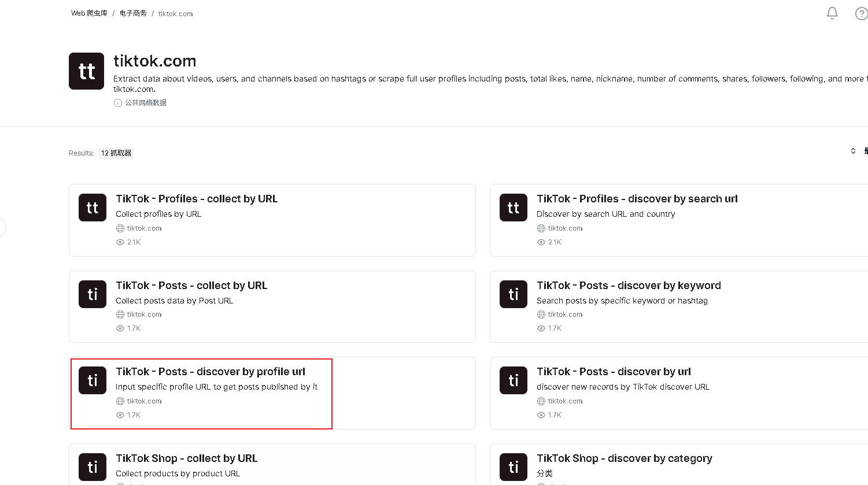
Task: Click 'Input specific profile URL to get posts' text
Action: (216, 387)
